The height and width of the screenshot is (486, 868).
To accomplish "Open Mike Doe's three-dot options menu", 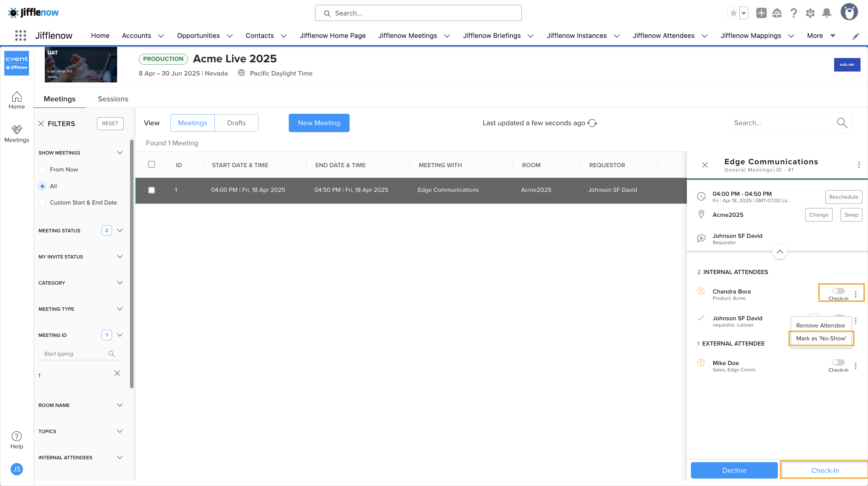I will coord(856,366).
